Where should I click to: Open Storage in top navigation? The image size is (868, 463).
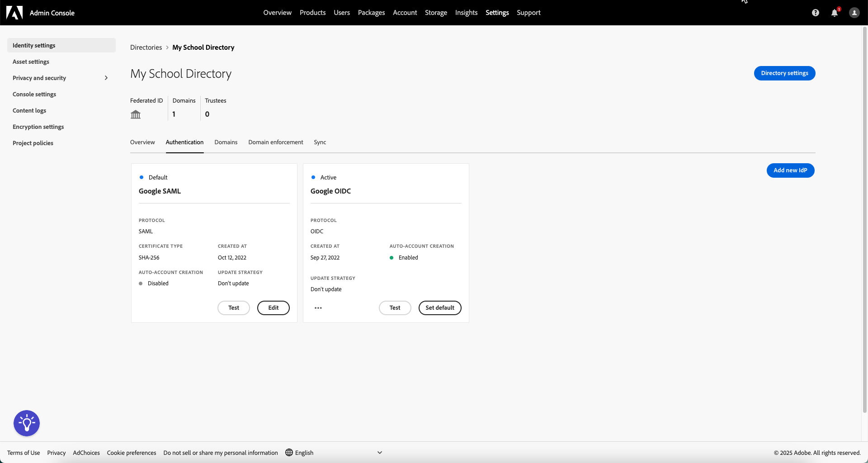(436, 13)
